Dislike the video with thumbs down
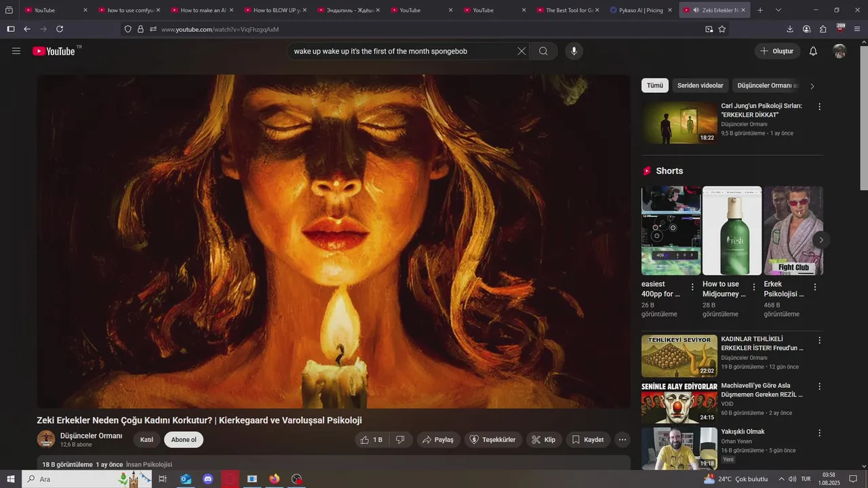Viewport: 868px width, 488px height. [x=400, y=440]
